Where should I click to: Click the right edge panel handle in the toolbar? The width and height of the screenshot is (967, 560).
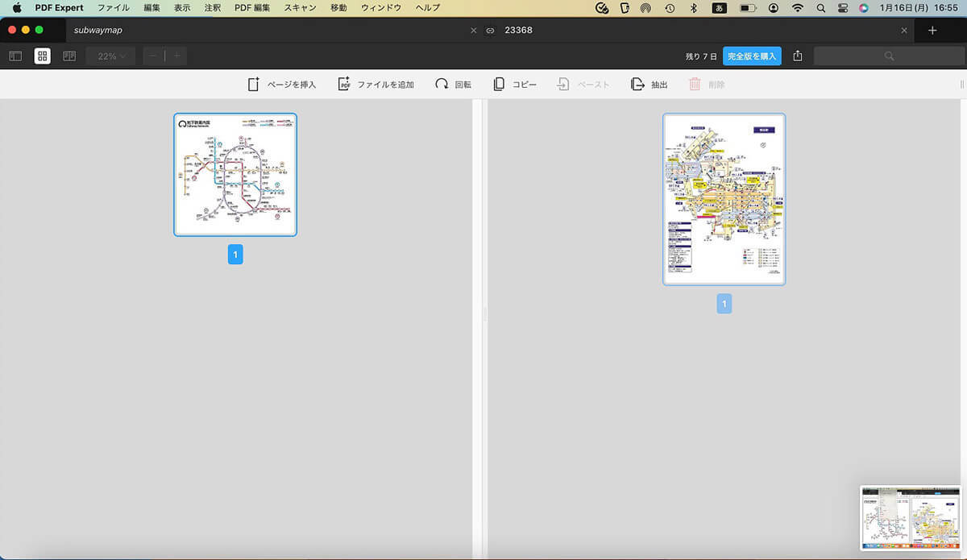(961, 85)
